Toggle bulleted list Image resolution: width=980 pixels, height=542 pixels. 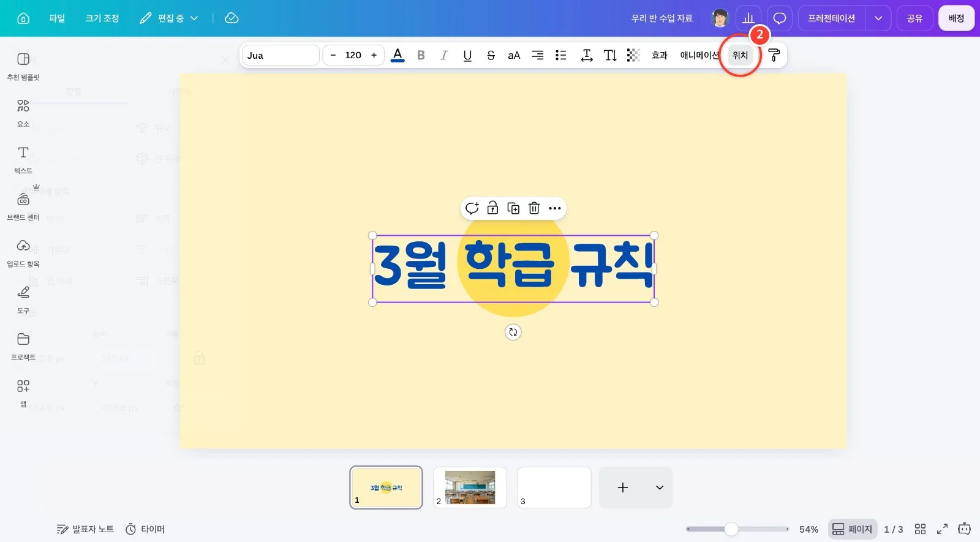tap(560, 55)
